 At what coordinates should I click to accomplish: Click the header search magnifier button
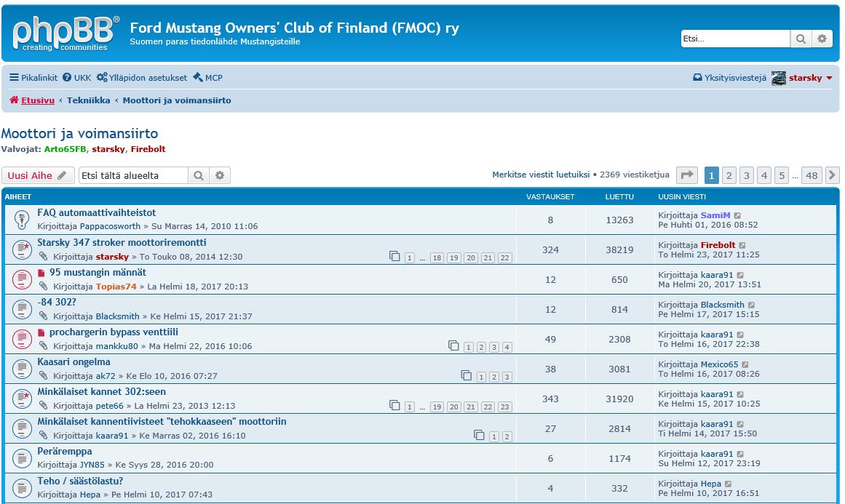tap(801, 39)
